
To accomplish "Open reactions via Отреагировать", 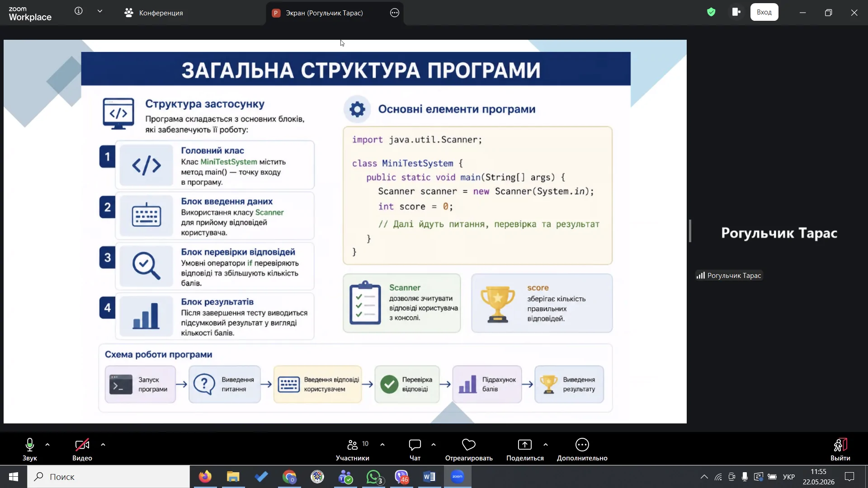I will tap(469, 450).
